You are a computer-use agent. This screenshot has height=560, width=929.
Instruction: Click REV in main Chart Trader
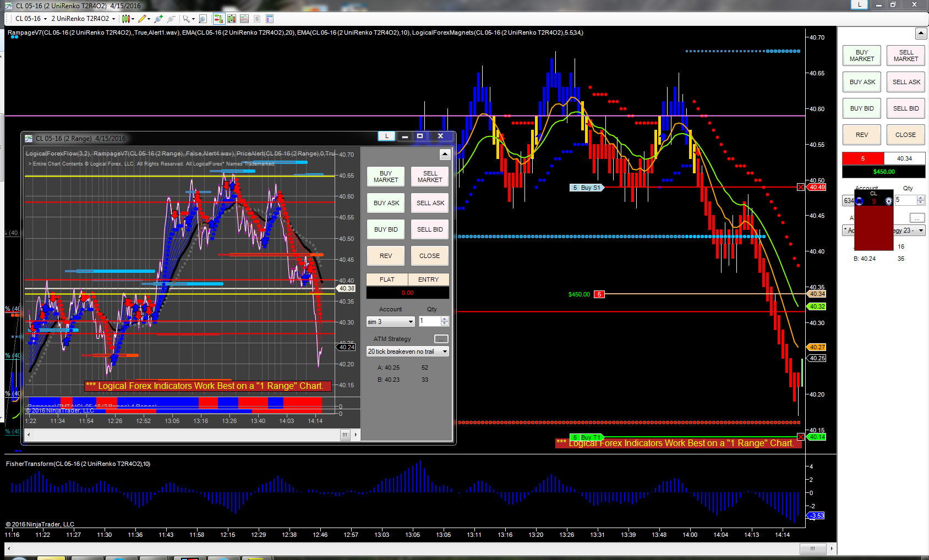click(x=862, y=135)
